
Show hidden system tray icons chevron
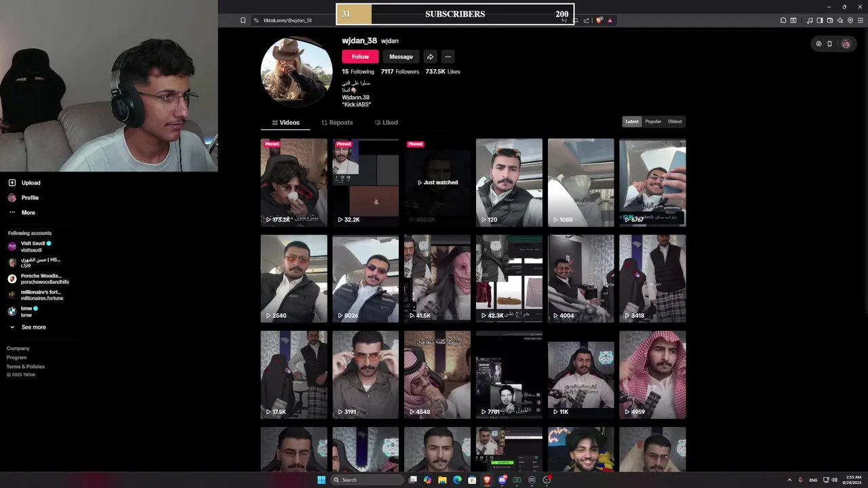tap(789, 480)
